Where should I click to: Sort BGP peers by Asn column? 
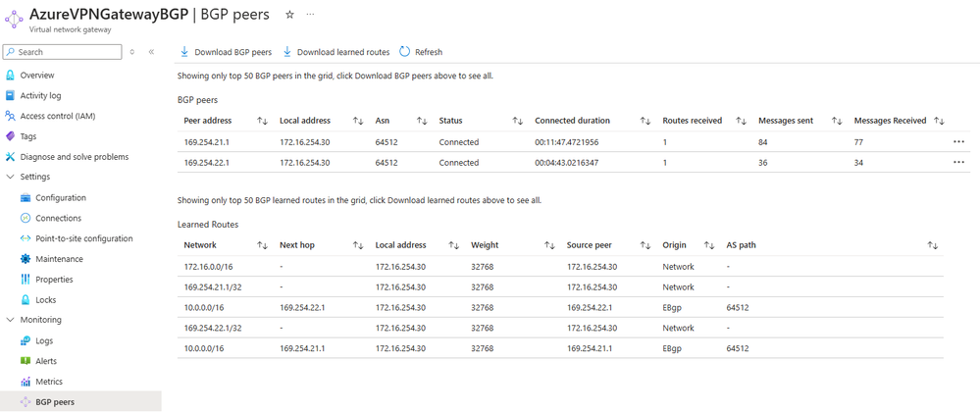pyautogui.click(x=422, y=121)
